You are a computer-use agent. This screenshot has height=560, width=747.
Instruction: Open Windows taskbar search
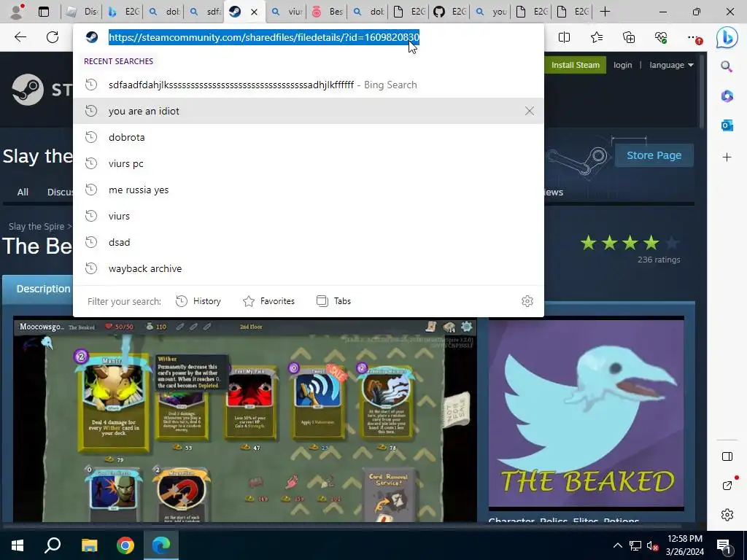53,545
